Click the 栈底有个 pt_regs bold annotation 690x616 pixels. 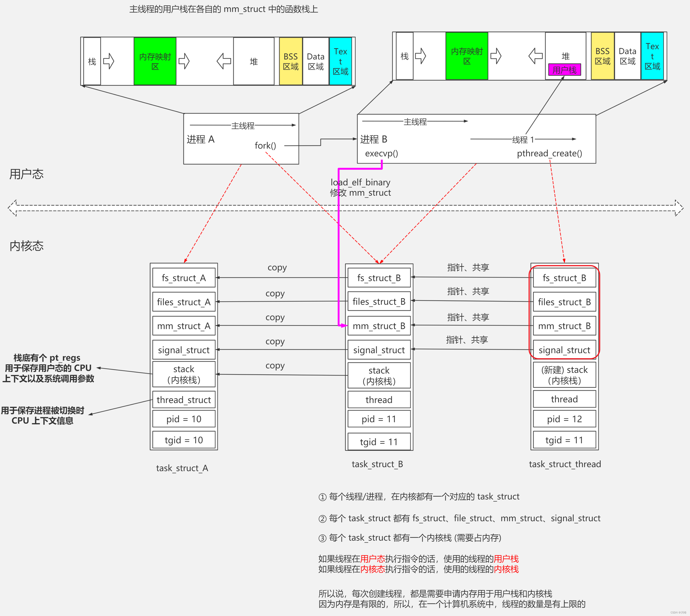pos(48,368)
